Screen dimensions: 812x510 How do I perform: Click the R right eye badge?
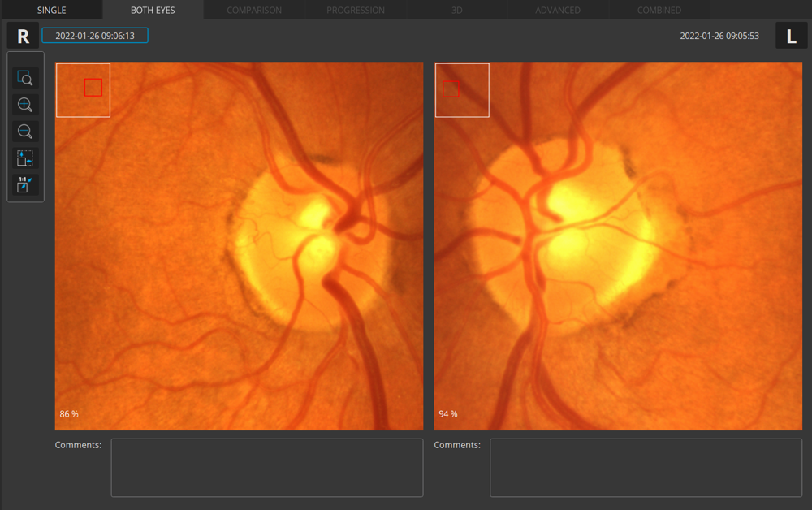pos(23,37)
